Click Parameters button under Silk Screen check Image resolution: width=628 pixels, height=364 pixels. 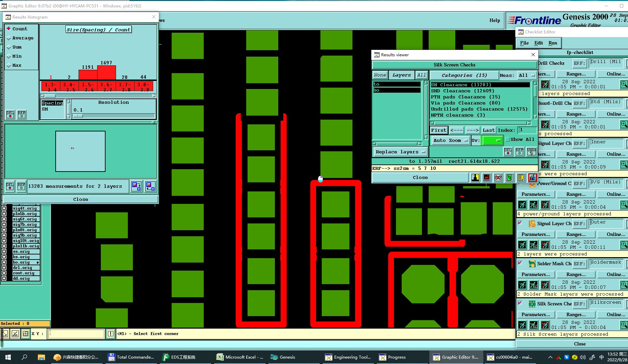(536, 314)
